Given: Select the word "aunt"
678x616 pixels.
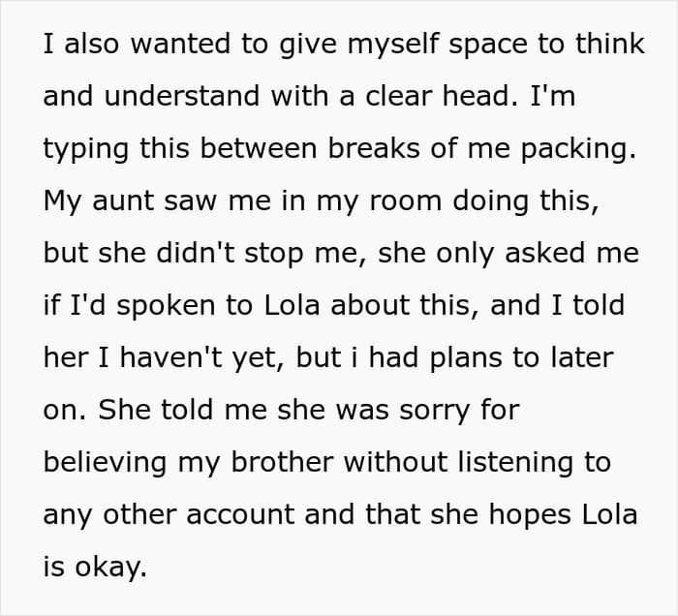Looking at the screenshot, I should click(123, 201).
